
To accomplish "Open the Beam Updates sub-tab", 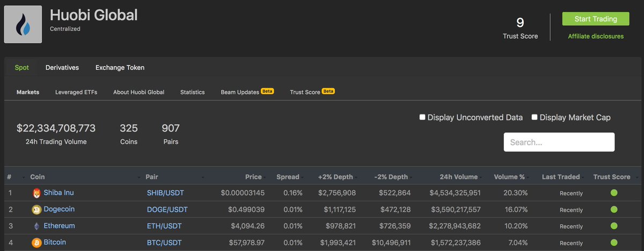I will [x=240, y=92].
